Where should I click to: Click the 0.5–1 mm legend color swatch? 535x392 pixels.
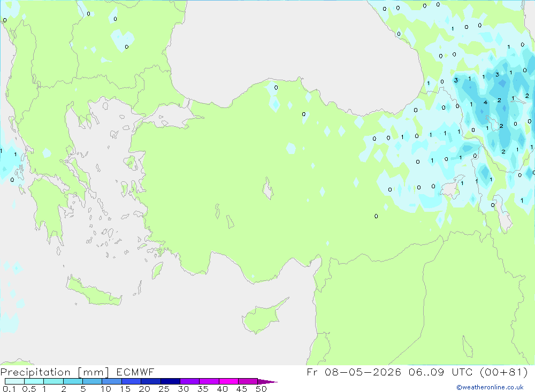(34, 381)
